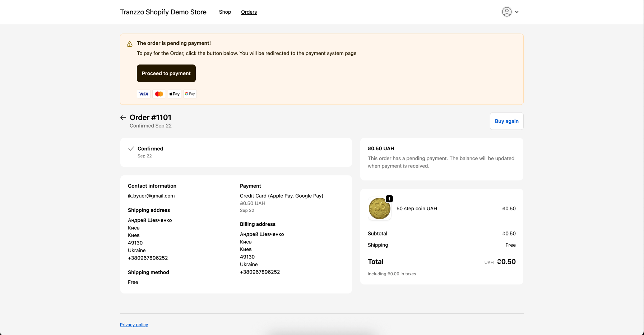
Task: Click the Visa card icon
Action: coord(144,94)
